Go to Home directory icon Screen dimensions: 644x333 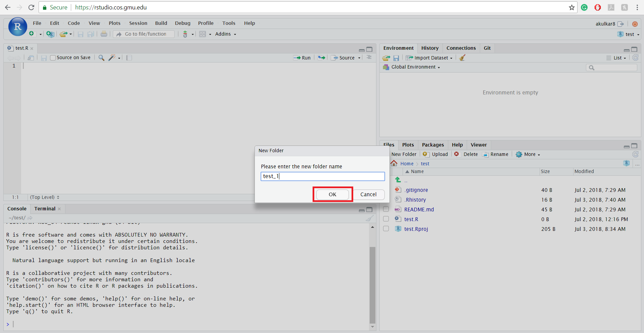394,163
